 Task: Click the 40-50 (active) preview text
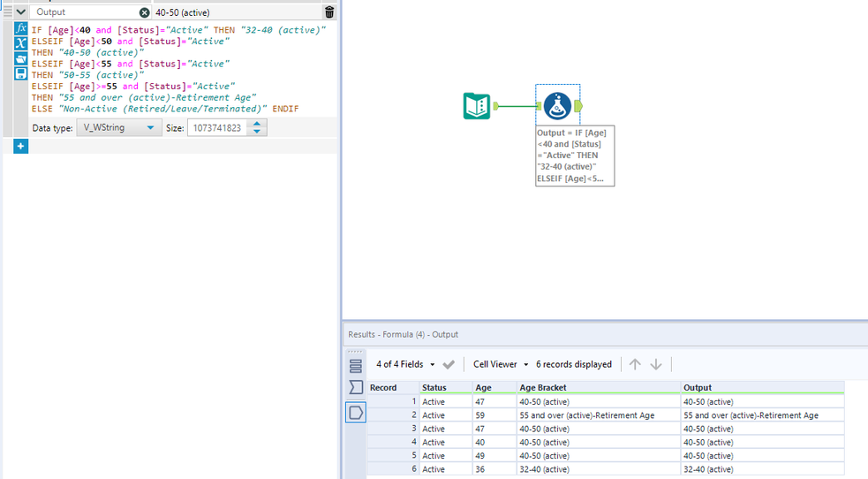(x=183, y=12)
